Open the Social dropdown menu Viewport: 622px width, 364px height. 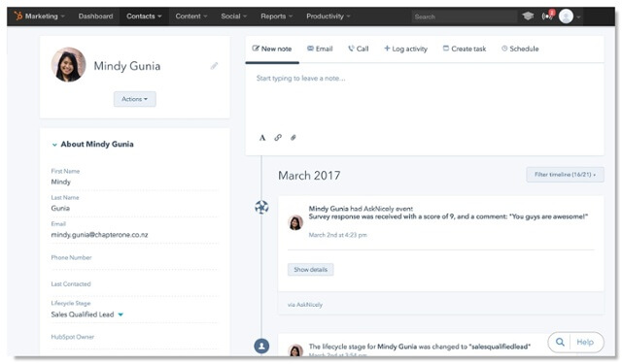pos(233,17)
